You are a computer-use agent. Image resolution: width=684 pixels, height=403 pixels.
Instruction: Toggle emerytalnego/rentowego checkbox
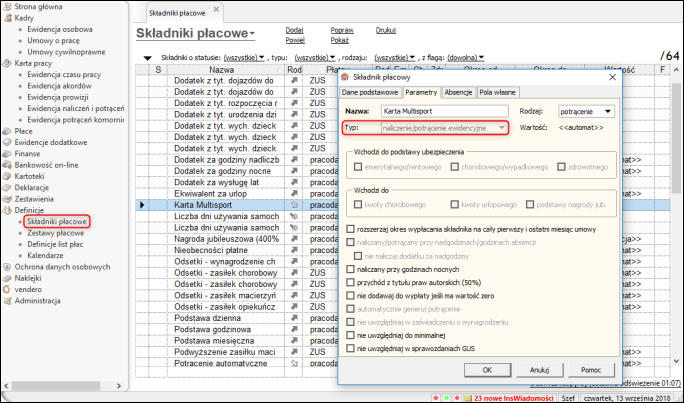[x=358, y=167]
